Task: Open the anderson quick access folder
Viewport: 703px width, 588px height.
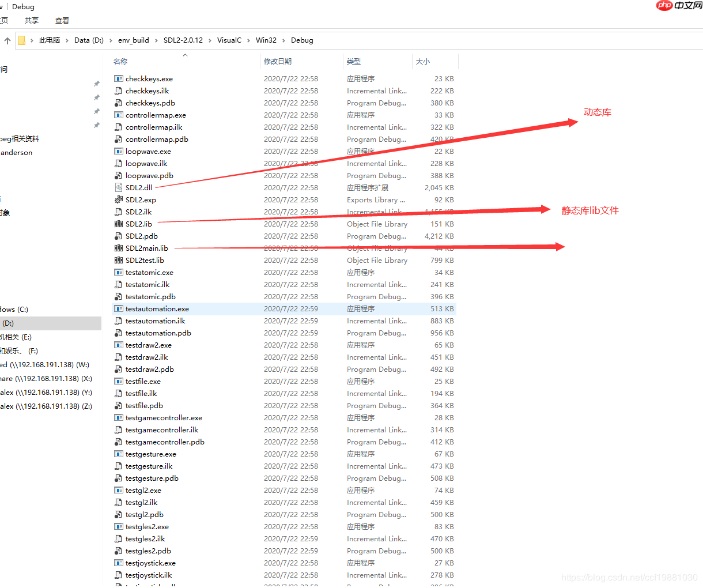Action: [16, 153]
